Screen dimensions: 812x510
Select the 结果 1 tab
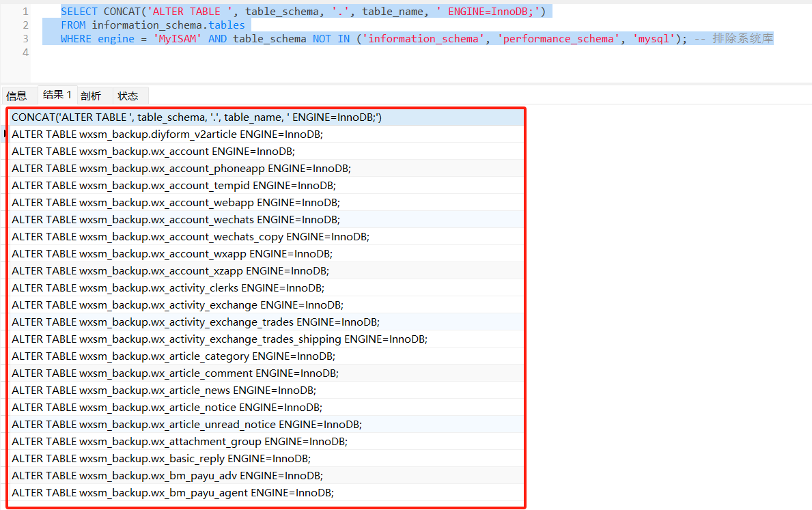57,95
